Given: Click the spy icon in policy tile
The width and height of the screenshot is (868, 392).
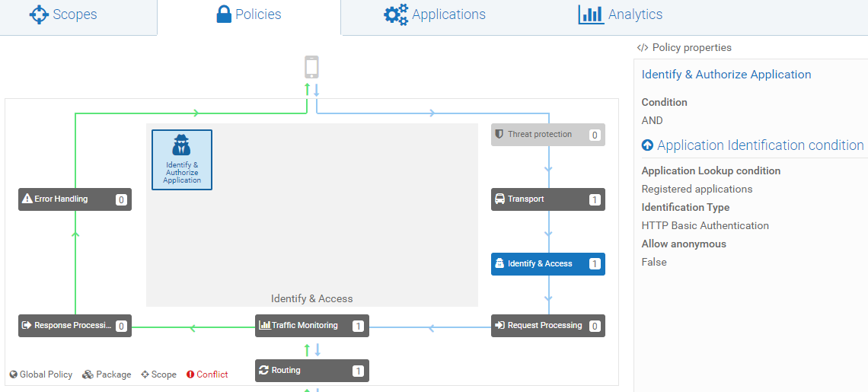Looking at the screenshot, I should point(182,145).
